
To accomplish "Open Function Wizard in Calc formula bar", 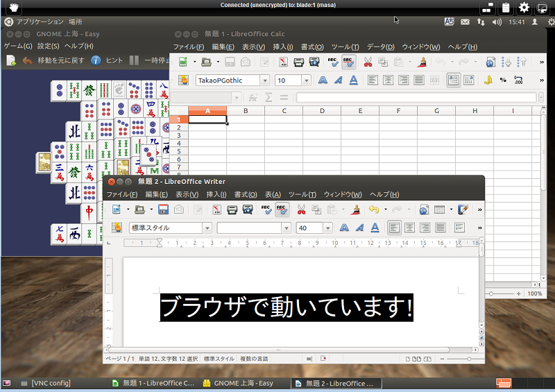I will [253, 97].
